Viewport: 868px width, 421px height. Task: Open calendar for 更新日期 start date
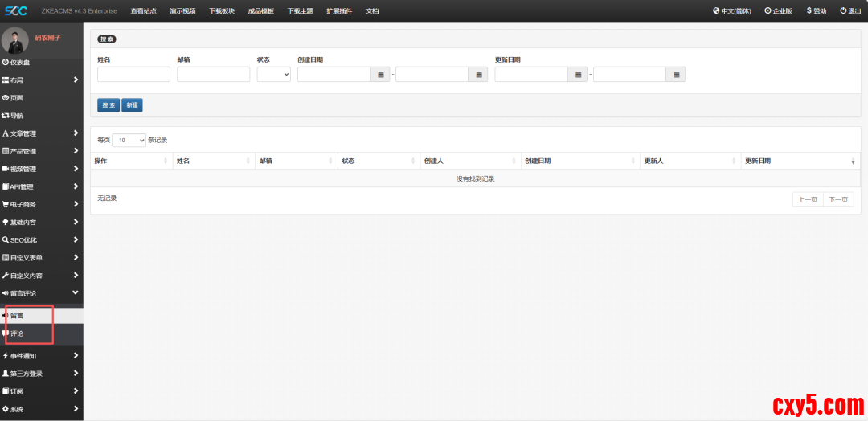[x=577, y=74]
